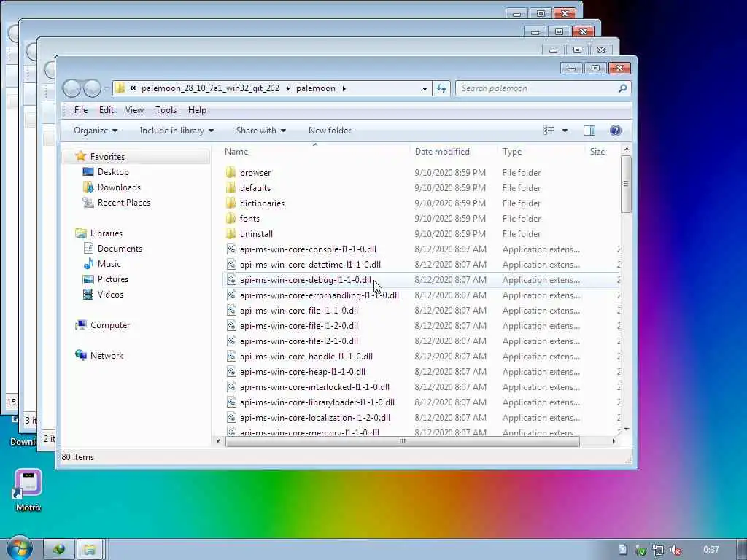Click the Favorites heading in navigation pane
Viewport: 747px width, 560px height.
[107, 157]
